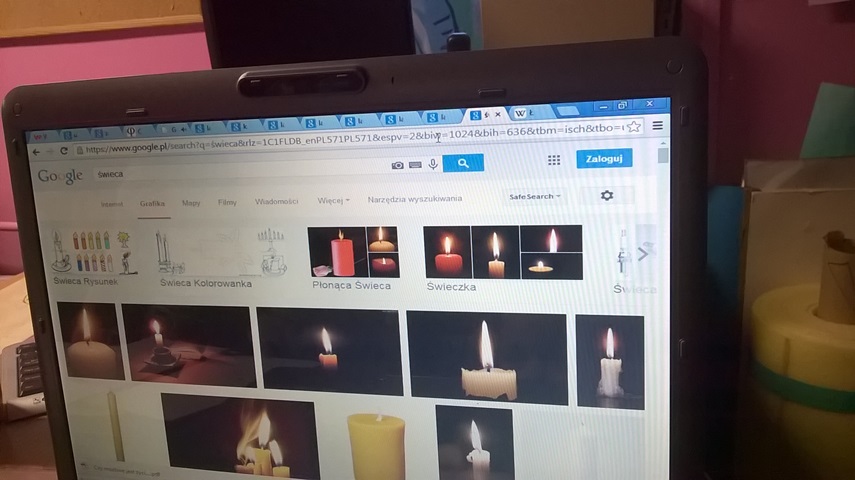Screen dimensions: 855x480
Task: Click the blue magnifying glass search button
Action: point(463,163)
